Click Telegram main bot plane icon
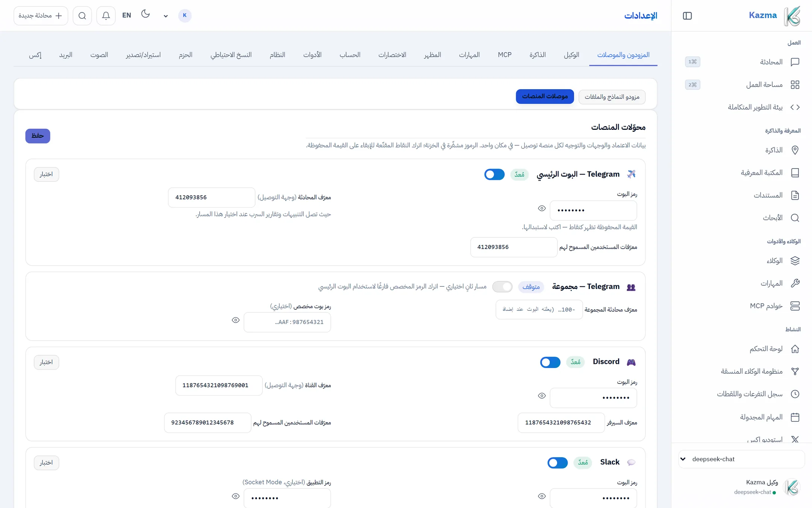The height and width of the screenshot is (508, 812). click(631, 174)
